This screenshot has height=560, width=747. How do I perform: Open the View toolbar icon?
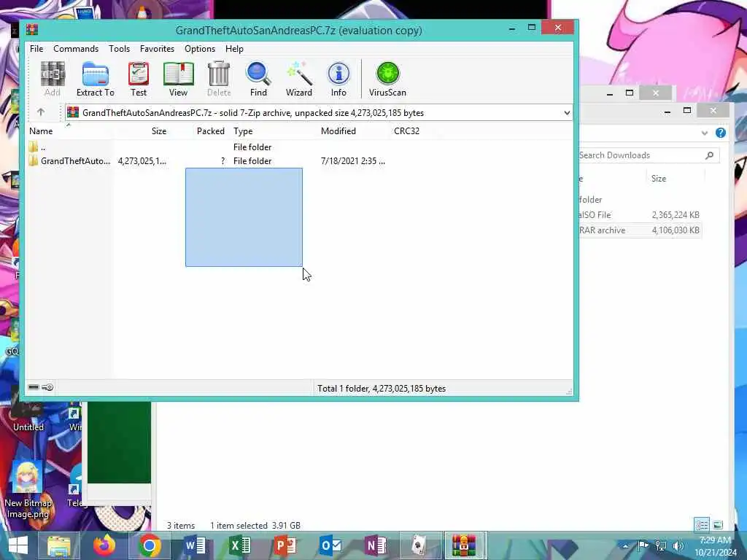pyautogui.click(x=178, y=79)
